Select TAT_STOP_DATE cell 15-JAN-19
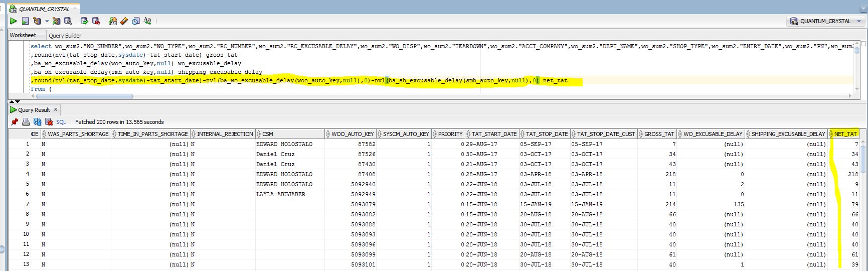The image size is (868, 271). point(545,204)
